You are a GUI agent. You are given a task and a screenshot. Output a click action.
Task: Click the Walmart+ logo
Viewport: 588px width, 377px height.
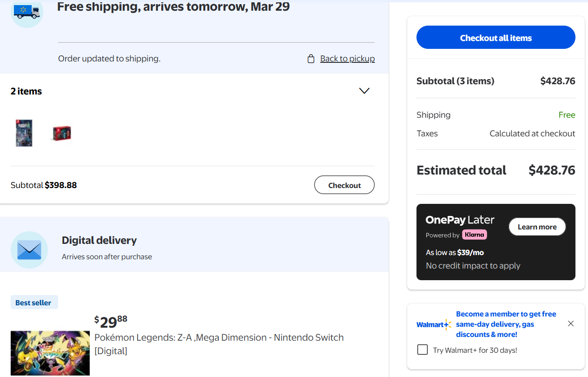(434, 324)
